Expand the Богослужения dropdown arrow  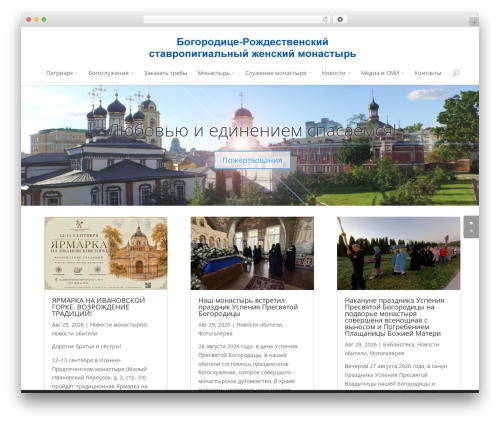coord(132,73)
